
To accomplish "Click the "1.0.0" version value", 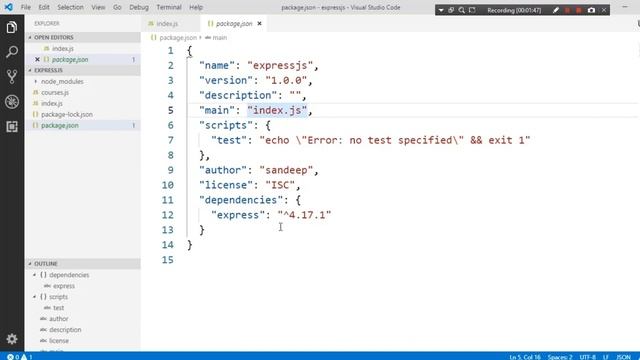I will coord(286,80).
